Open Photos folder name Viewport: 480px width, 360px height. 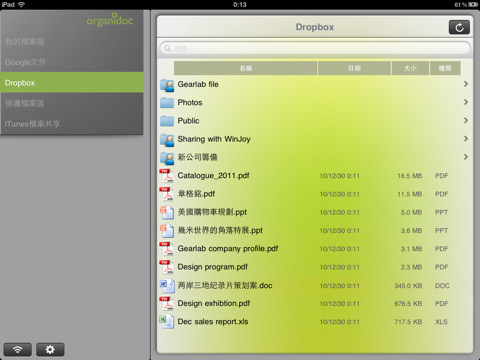(x=190, y=102)
